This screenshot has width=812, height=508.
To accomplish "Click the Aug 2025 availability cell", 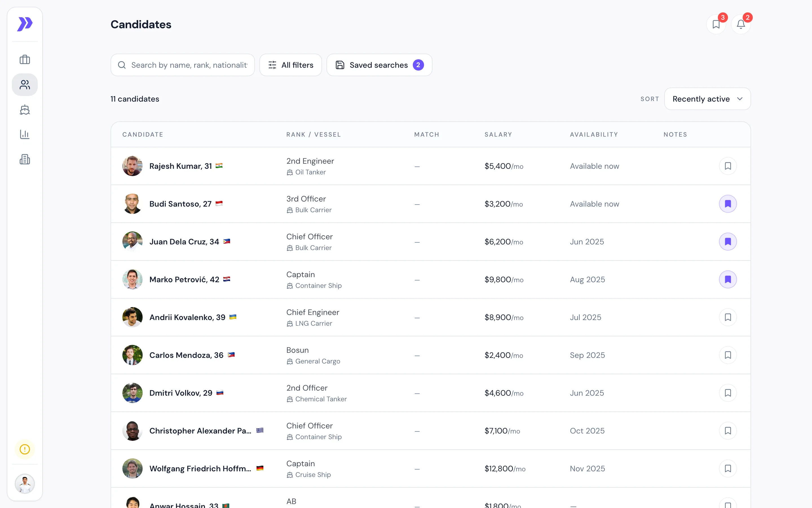I will 588,279.
